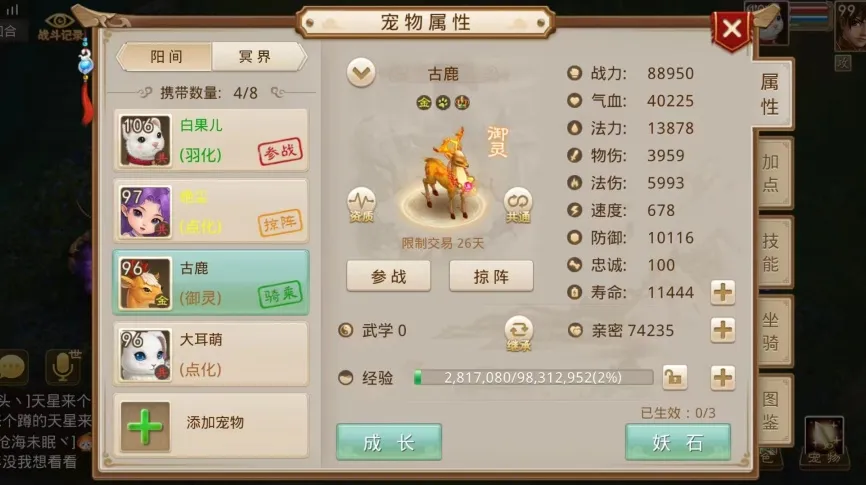
Task: Click the 经验 experience progress bar
Action: [x=534, y=378]
